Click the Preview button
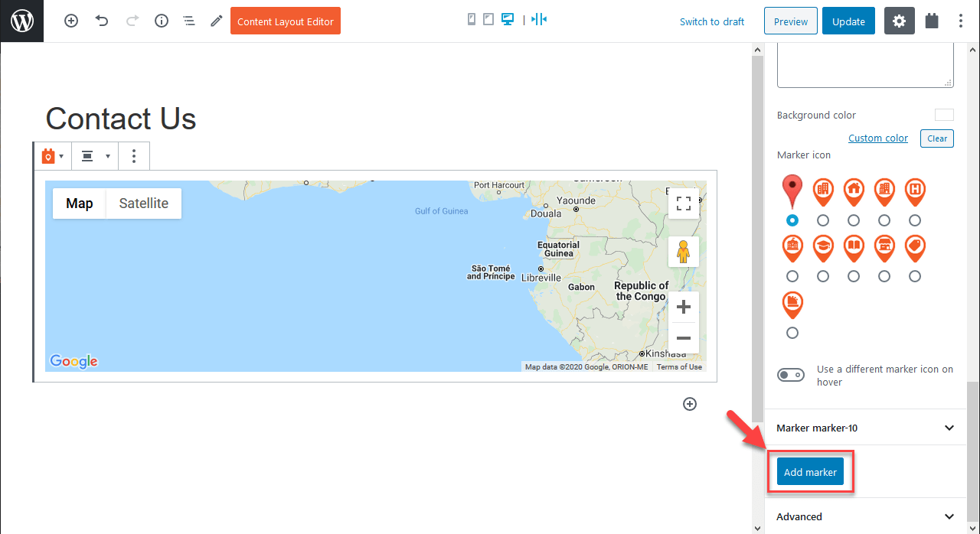 791,21
